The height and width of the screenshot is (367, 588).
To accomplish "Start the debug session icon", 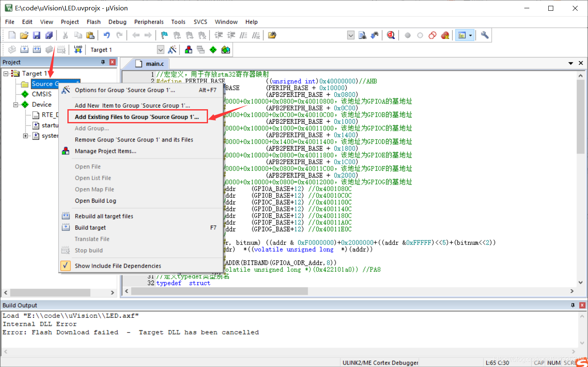I will coord(391,35).
